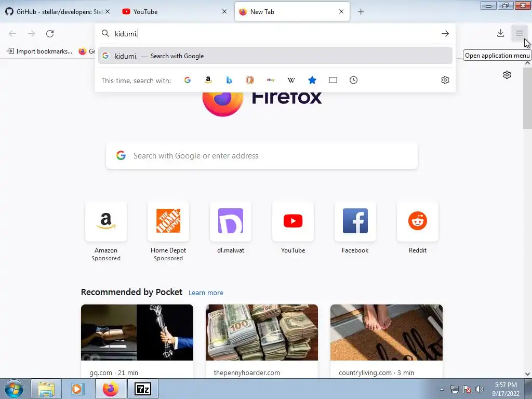Search this time with eBay icon
This screenshot has width=532, height=399.
(x=271, y=80)
